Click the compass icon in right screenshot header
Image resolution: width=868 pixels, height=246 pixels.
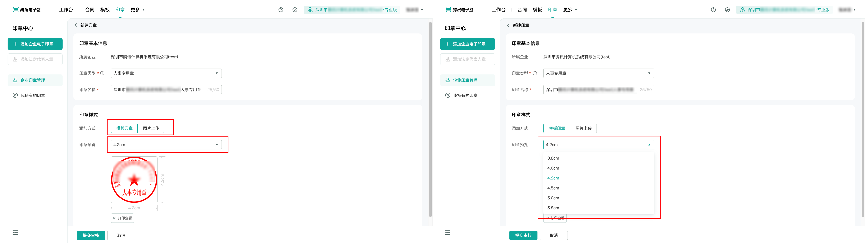click(727, 10)
